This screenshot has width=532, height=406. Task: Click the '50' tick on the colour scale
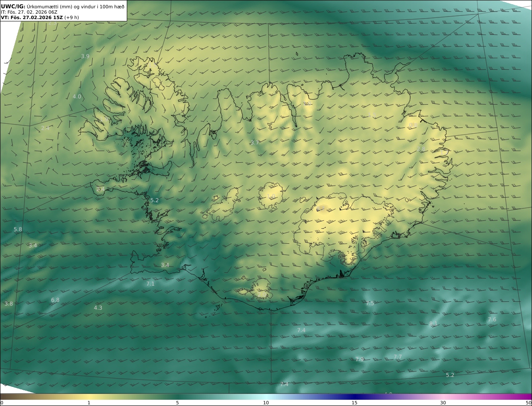(529, 403)
